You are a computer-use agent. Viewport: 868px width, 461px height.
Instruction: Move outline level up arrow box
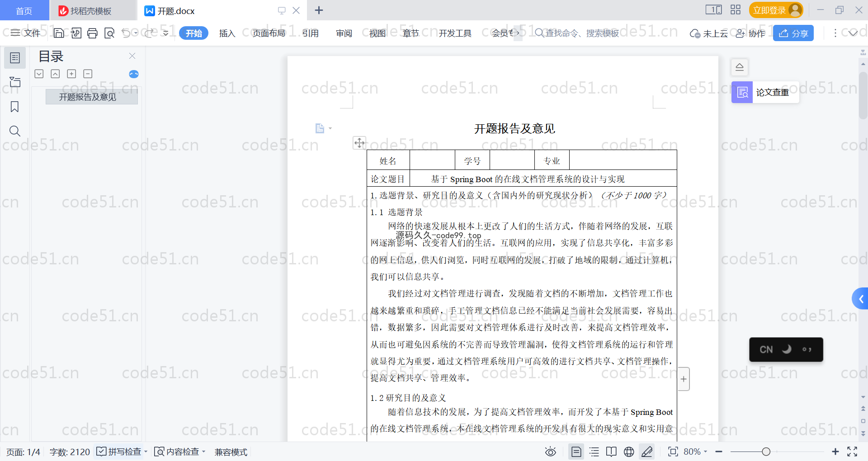click(55, 74)
